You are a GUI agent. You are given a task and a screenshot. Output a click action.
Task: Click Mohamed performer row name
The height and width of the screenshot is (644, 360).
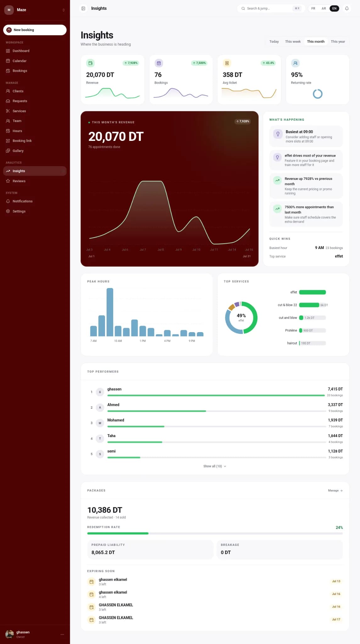[x=116, y=420]
